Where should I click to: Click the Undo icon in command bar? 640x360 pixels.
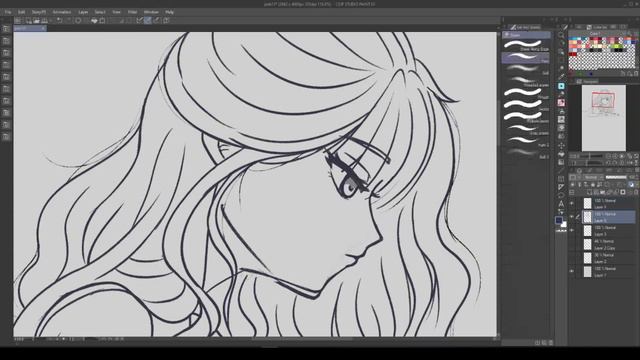point(60,20)
